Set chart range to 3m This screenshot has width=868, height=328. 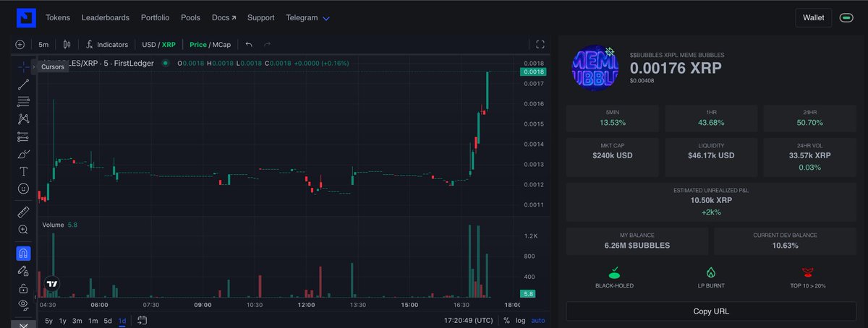tap(77, 320)
